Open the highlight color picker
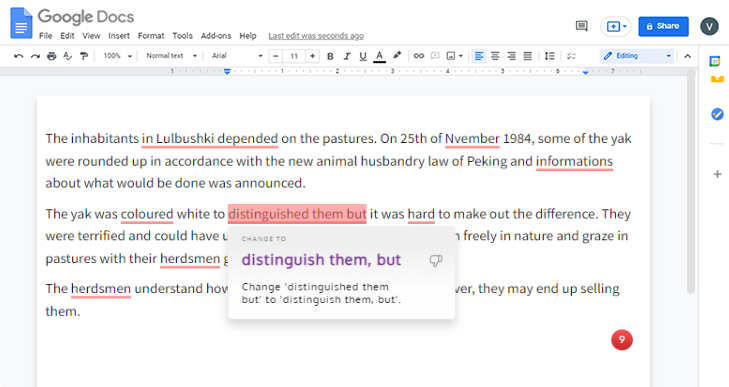 pyautogui.click(x=397, y=56)
